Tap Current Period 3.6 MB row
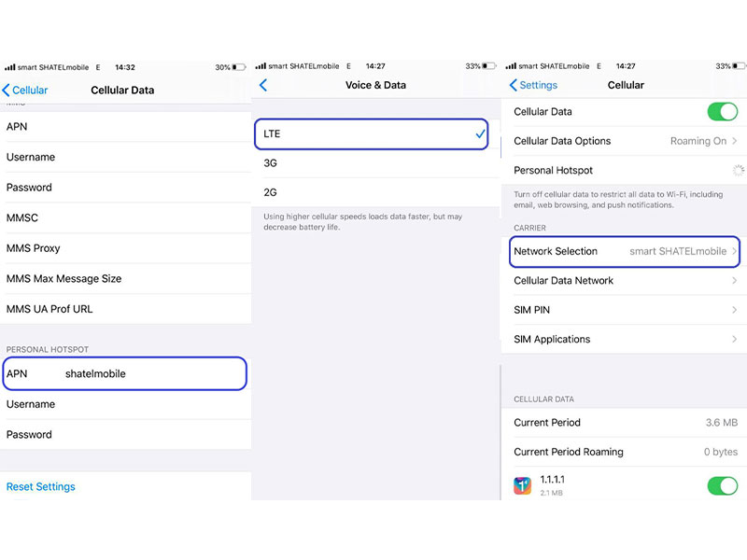Viewport: 747px width, 560px height. click(x=625, y=423)
